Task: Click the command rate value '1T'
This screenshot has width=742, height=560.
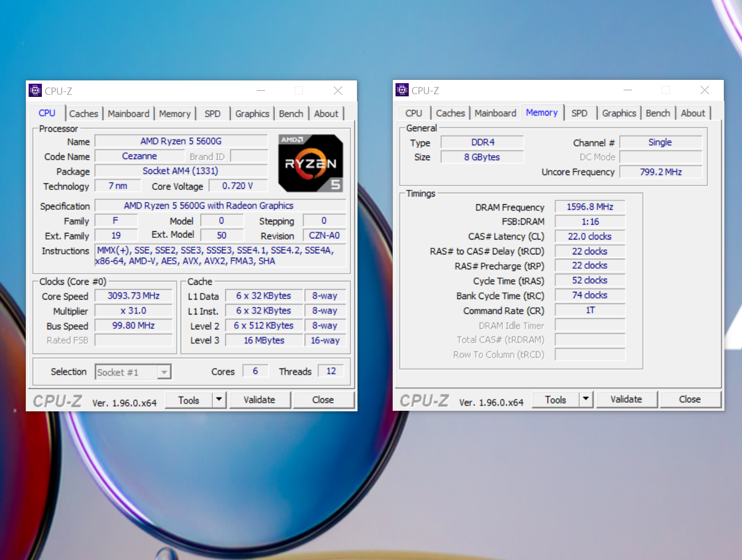Action: tap(590, 311)
